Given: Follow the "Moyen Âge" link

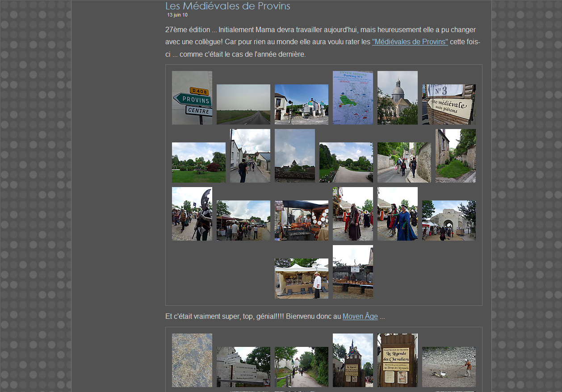Looking at the screenshot, I should coord(360,317).
